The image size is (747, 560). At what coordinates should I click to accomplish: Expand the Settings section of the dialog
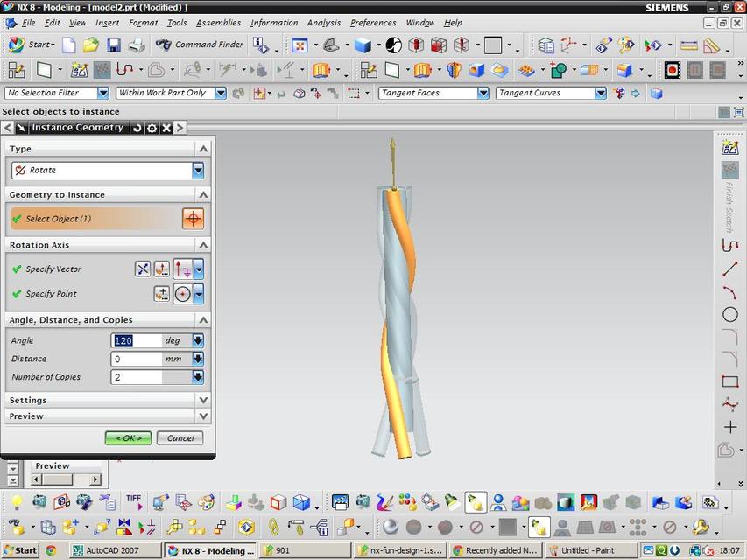(x=202, y=400)
